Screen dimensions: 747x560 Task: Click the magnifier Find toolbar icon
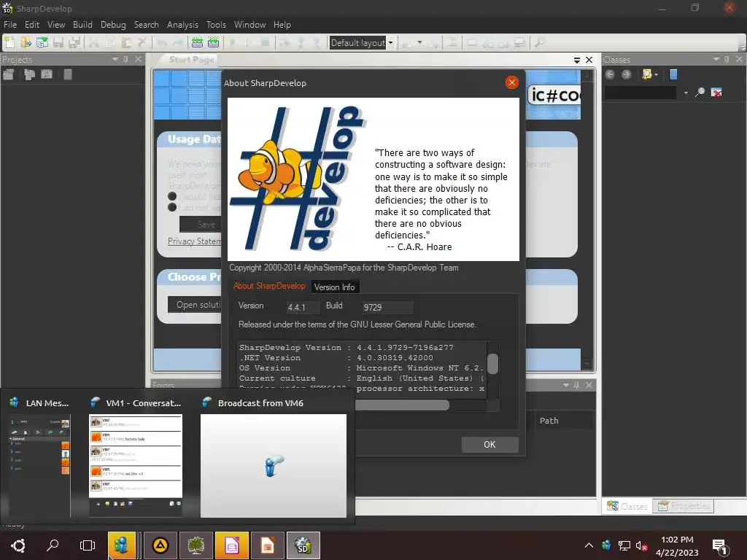point(540,43)
